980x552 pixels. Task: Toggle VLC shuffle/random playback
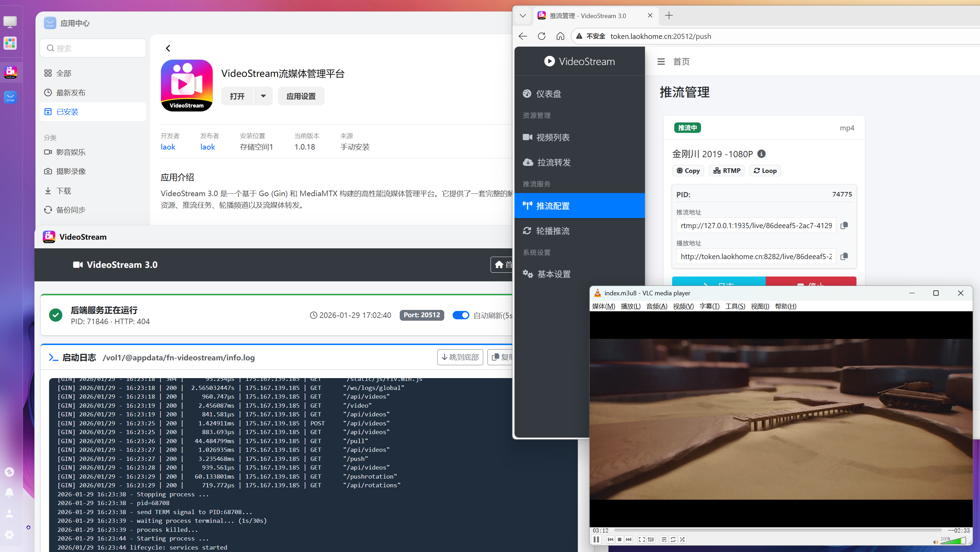pyautogui.click(x=682, y=539)
